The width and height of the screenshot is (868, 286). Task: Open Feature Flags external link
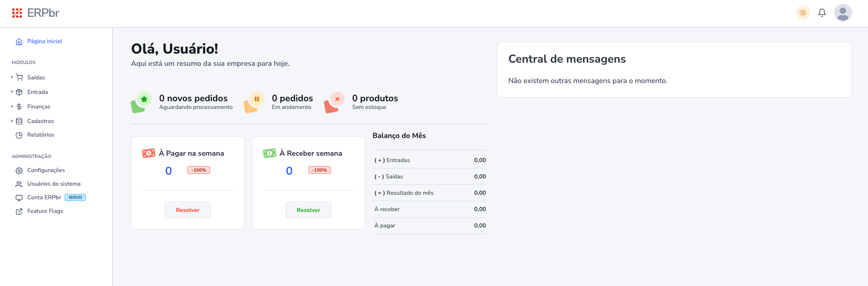(x=45, y=211)
